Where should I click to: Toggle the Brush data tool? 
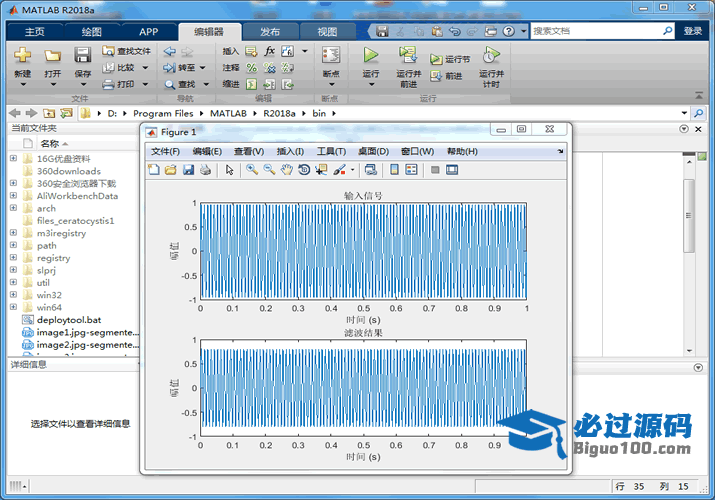[x=339, y=170]
